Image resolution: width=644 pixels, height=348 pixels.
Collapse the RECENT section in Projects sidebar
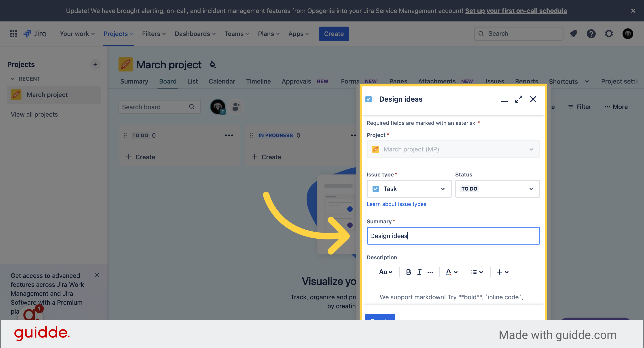coord(13,79)
